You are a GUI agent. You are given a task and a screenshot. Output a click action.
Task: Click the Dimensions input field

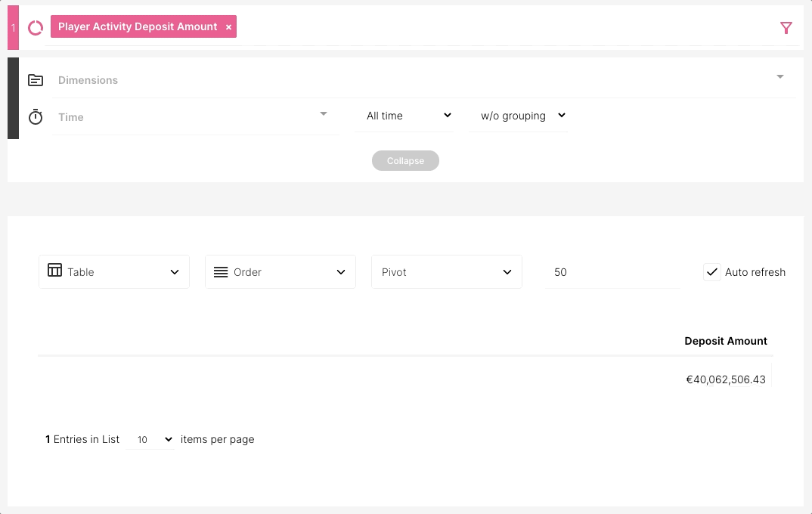click(x=423, y=80)
